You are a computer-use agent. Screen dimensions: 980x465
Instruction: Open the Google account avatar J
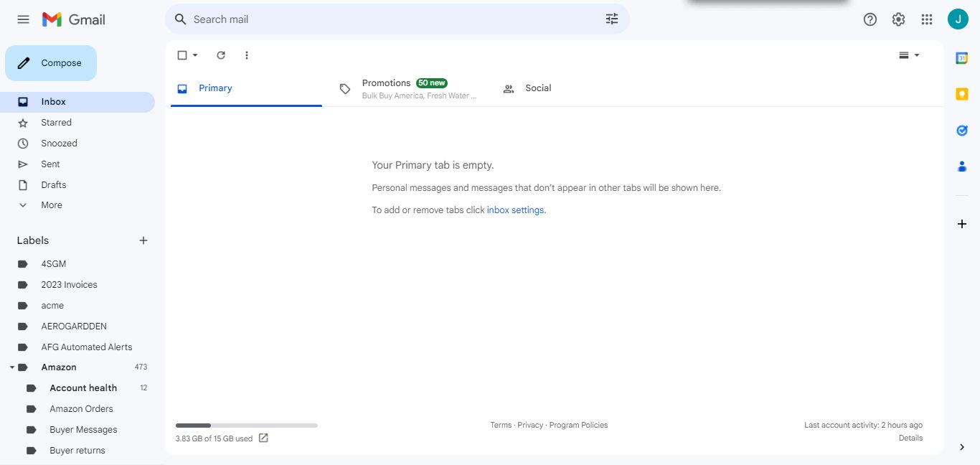pos(958,19)
